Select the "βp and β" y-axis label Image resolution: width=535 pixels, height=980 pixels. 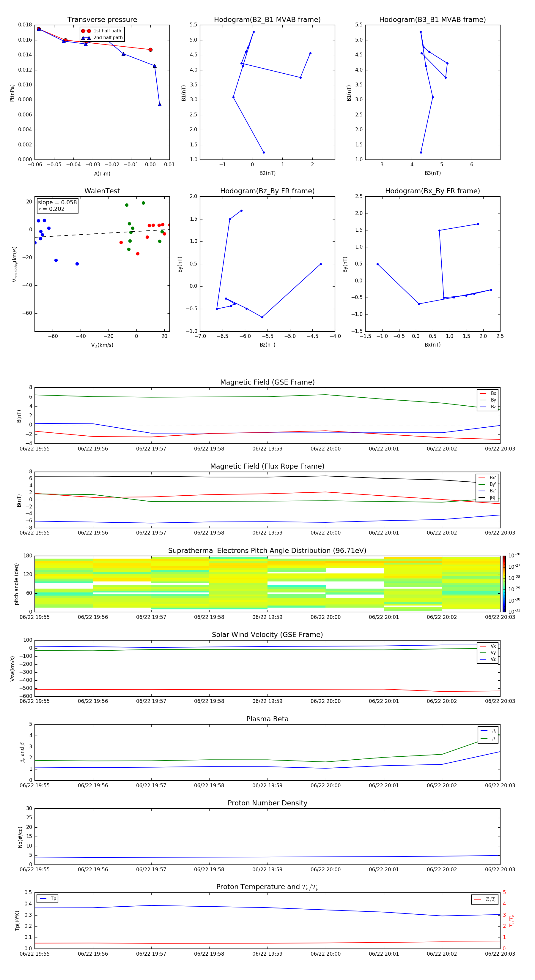22,752
